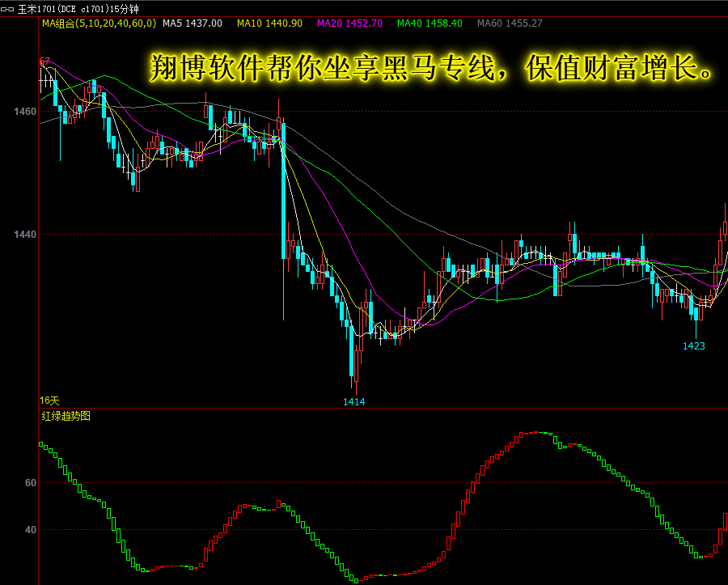728x585 pixels.
Task: Click the chain link icon beside the chart title
Action: coord(7,9)
